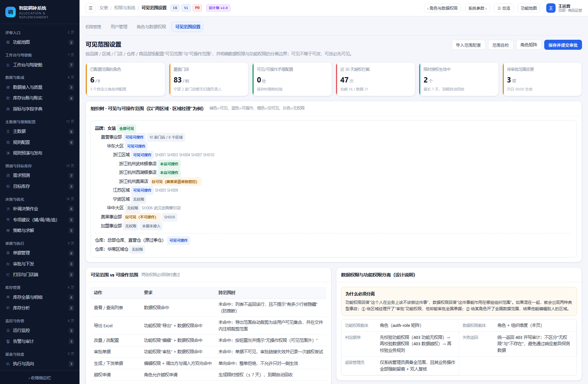Screen dimensions: 588x384
Task: Click 女装 breadcrumb link
Action: 104,8
